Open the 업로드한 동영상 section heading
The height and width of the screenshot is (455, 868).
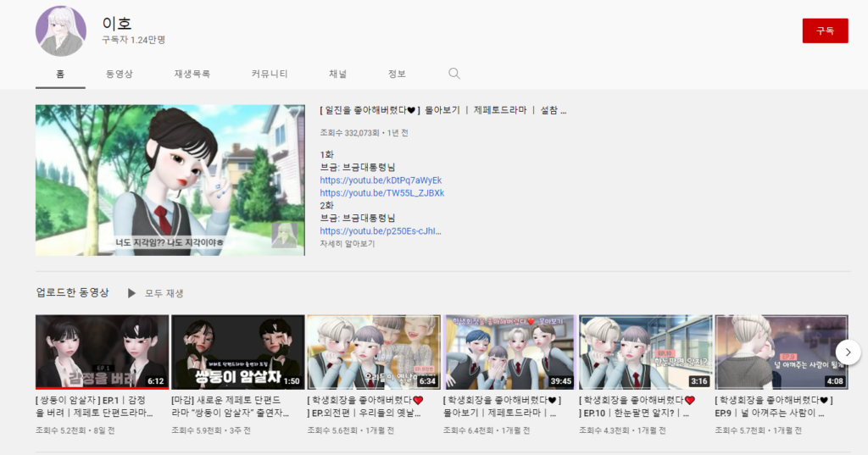[x=72, y=293]
